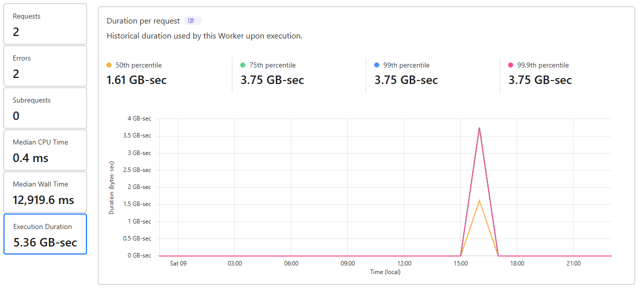Toggle the 75th percentile series label
This screenshot has height=290, width=644.
click(273, 65)
